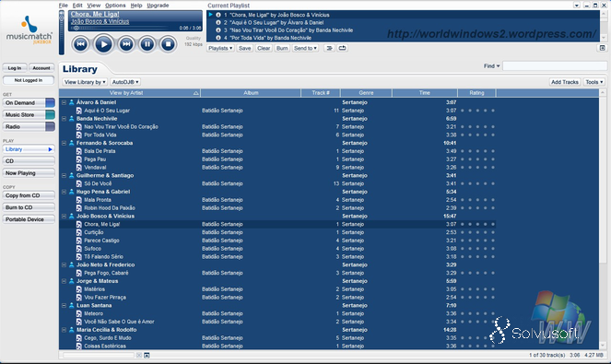Click the Play button

point(103,44)
